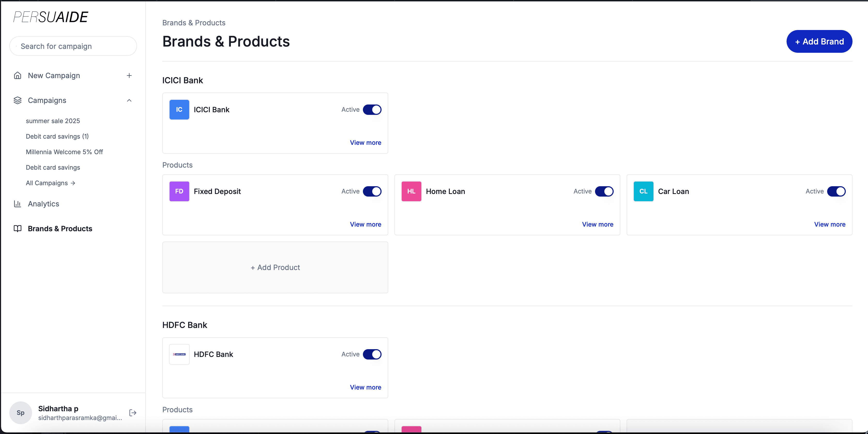View more on HDFC Bank card
This screenshot has height=434, width=868.
[366, 387]
